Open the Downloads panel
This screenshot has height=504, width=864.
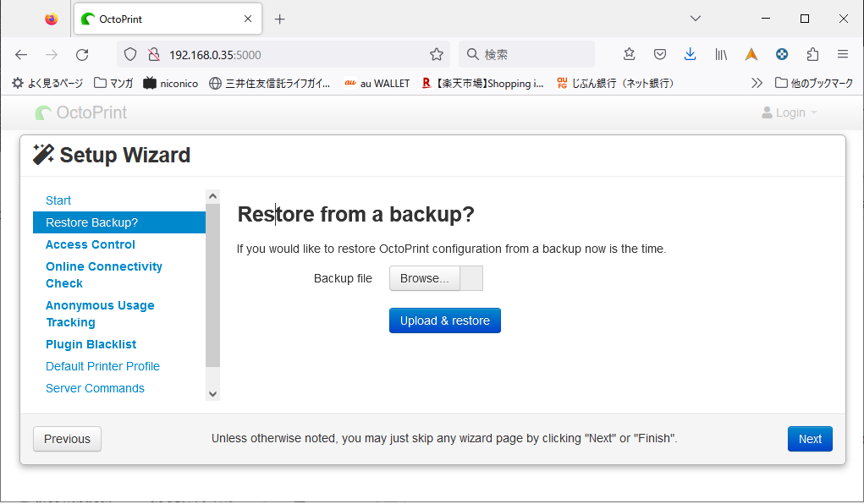point(690,54)
